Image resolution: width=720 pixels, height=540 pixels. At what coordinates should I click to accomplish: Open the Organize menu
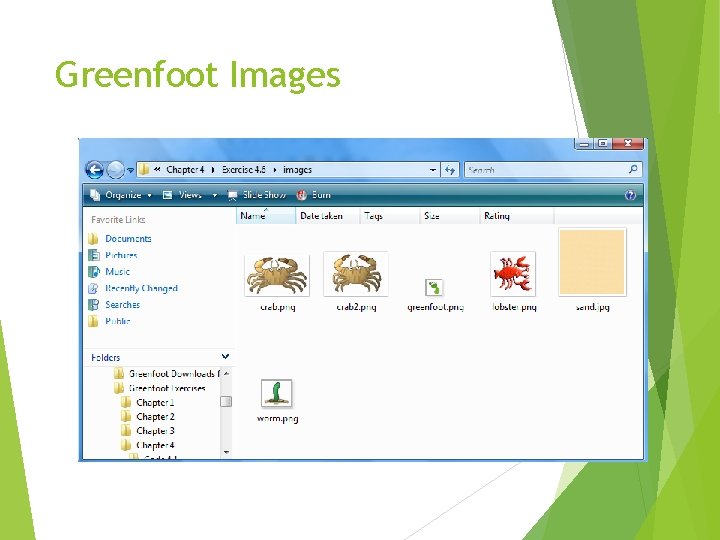(120, 195)
